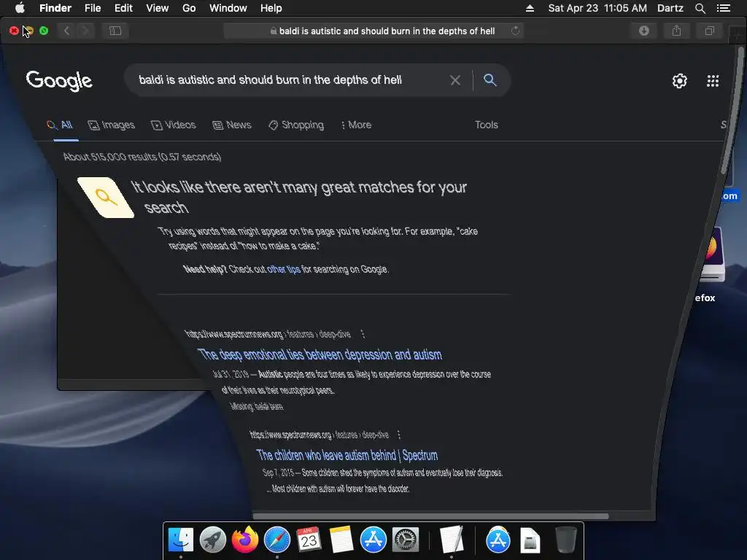Viewport: 747px width, 560px height.
Task: Click the Safari address bar
Action: click(374, 31)
